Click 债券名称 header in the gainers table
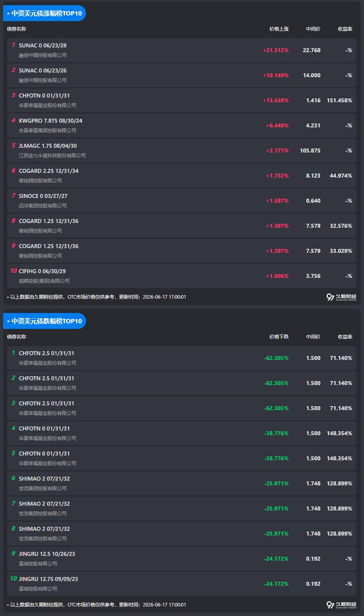The height and width of the screenshot is (616, 364). pyautogui.click(x=17, y=29)
